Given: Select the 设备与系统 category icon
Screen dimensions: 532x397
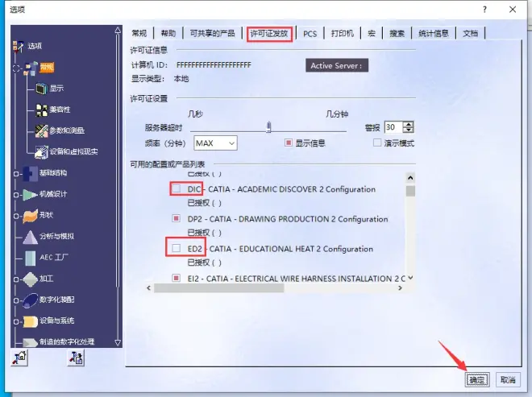Looking at the screenshot, I should pyautogui.click(x=30, y=321).
